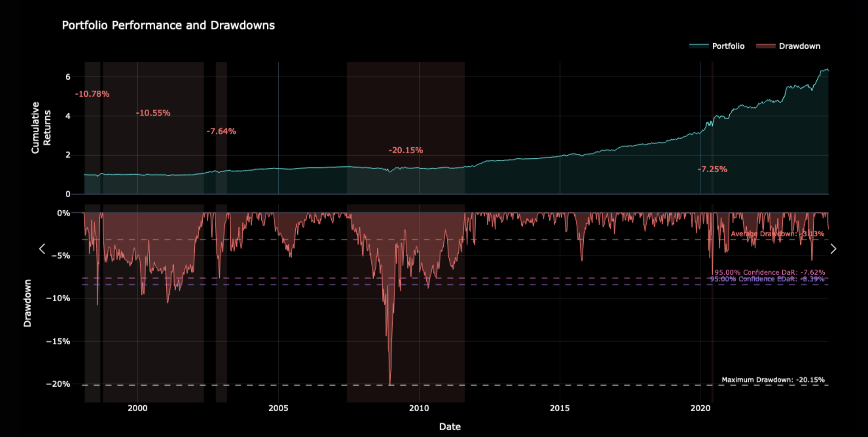Click the 'Maximum Drawdown: -20.15%' label
The height and width of the screenshot is (437, 868).
(x=773, y=380)
